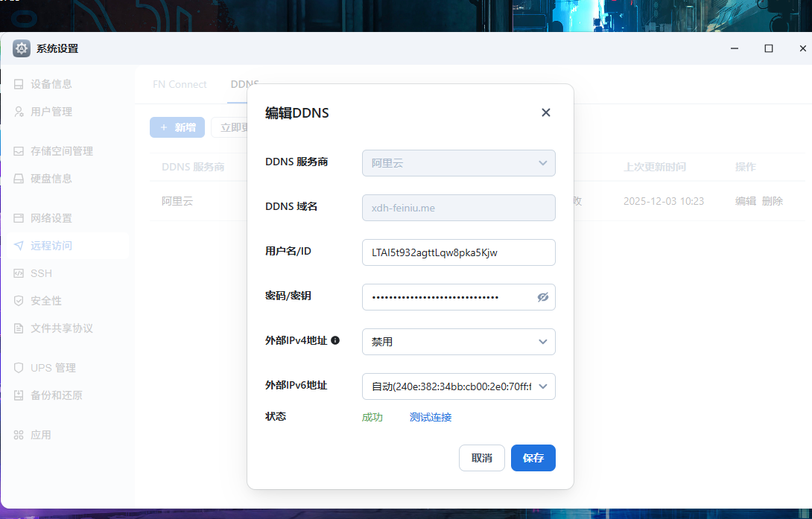812x519 pixels.
Task: Switch to the FN Connect tab
Action: (x=180, y=84)
